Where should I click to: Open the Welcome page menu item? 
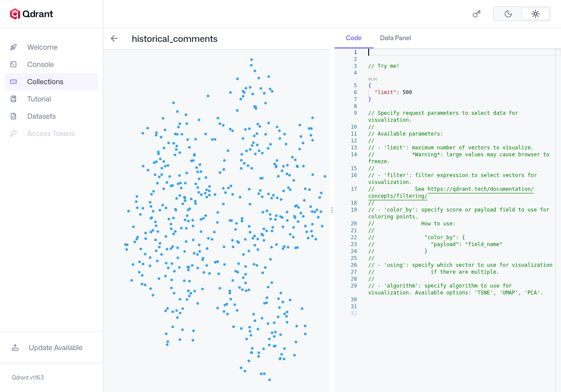[42, 47]
